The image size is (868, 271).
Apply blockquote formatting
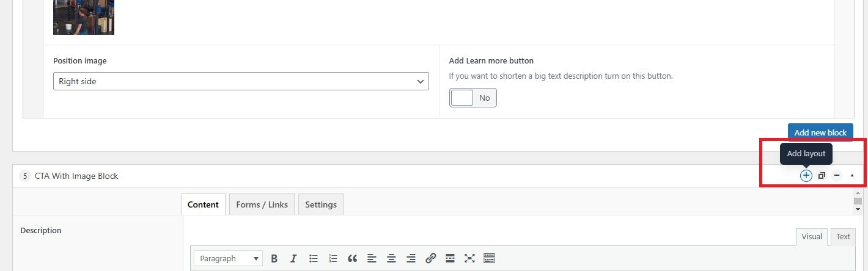point(352,258)
